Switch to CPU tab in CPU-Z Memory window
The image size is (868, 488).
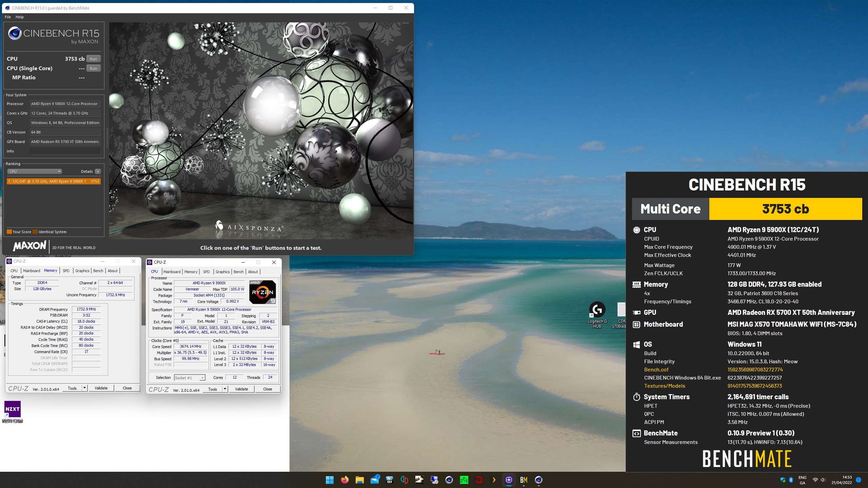[14, 271]
